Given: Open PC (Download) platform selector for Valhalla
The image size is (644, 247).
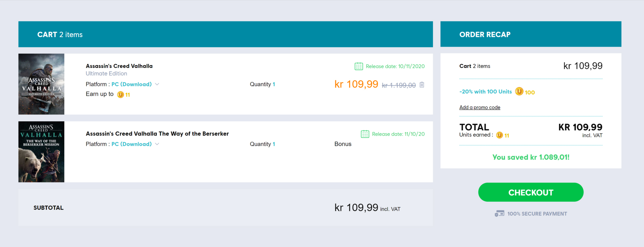Looking at the screenshot, I should 131,84.
